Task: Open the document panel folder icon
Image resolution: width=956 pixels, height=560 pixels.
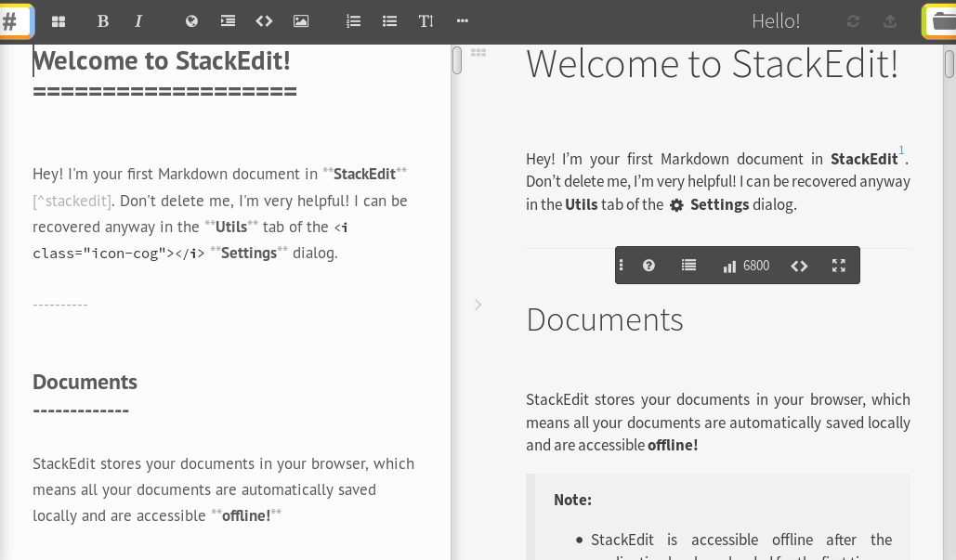Action: 942,21
